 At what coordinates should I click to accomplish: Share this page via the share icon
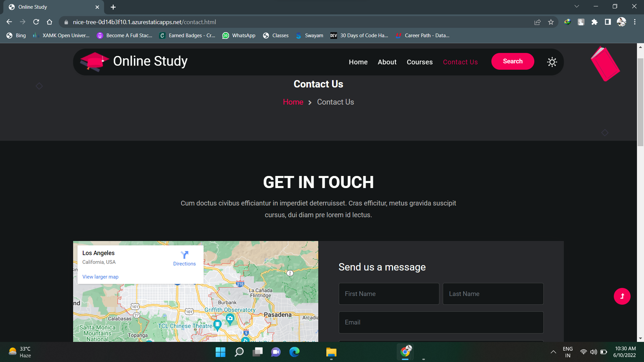[537, 22]
